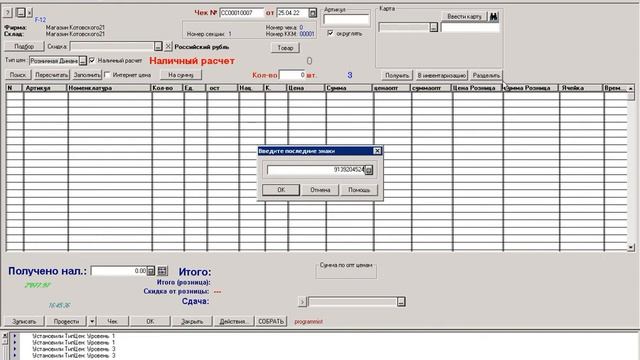This screenshot has height=360, width=640.
Task: Open the Тип цен selection ellipsis button
Action: point(83,61)
